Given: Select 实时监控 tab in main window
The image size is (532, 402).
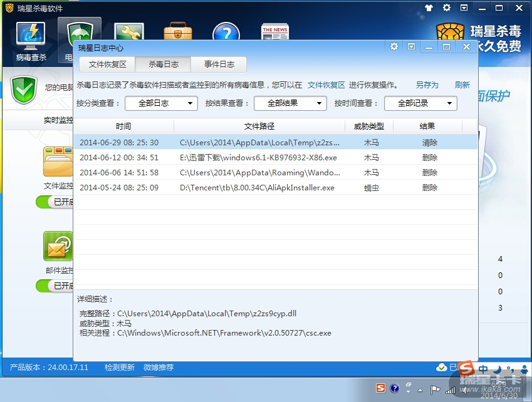Looking at the screenshot, I should pos(58,120).
